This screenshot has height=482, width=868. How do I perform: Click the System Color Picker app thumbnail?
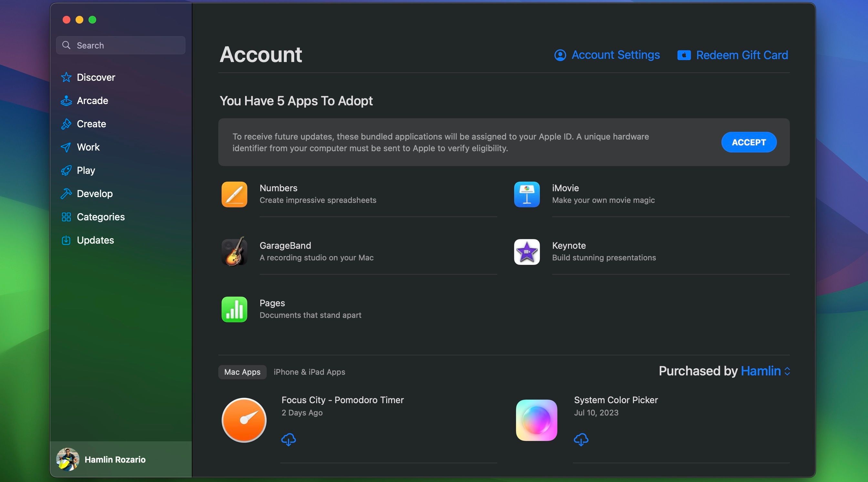(x=536, y=420)
